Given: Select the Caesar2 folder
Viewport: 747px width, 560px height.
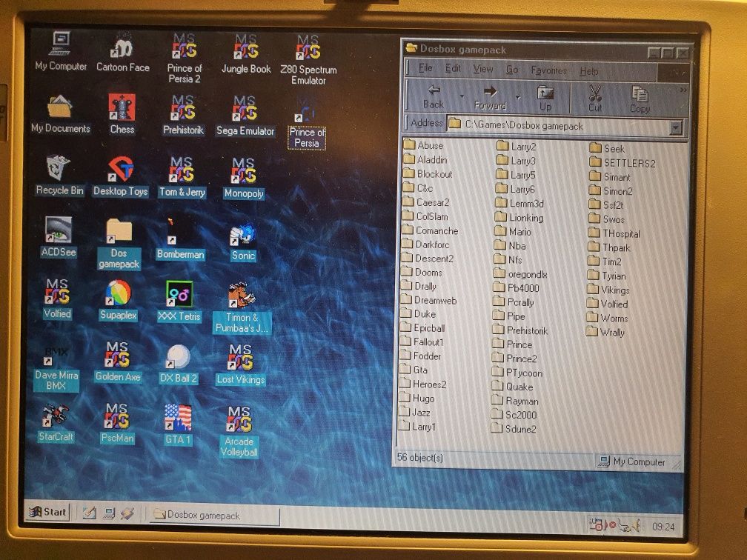Looking at the screenshot, I should [x=425, y=202].
